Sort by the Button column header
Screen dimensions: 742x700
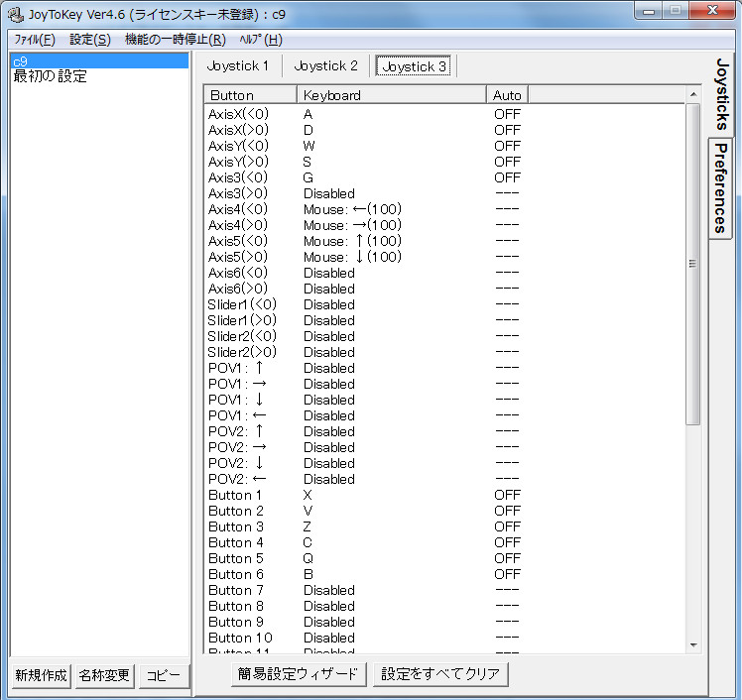point(250,95)
